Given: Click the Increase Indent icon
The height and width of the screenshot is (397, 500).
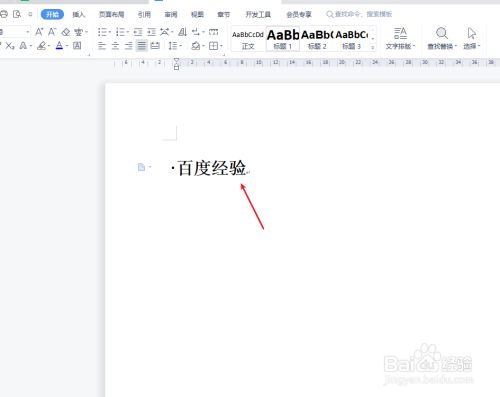Looking at the screenshot, I should [152, 32].
